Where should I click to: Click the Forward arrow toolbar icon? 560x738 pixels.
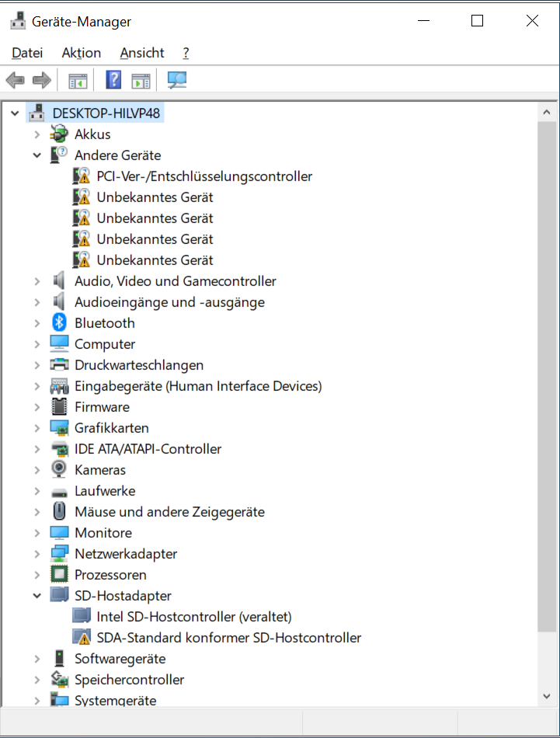[x=41, y=80]
